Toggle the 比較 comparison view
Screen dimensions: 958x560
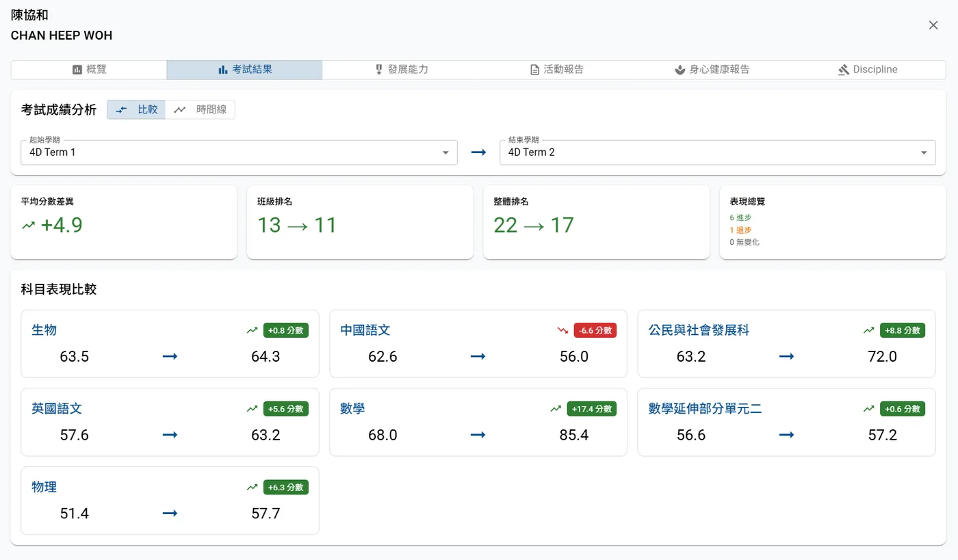click(136, 109)
